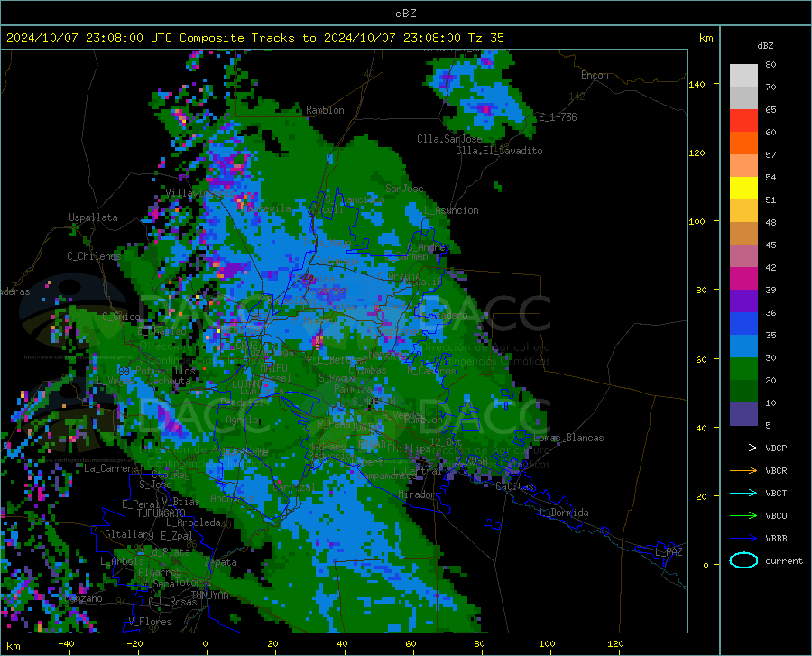Select the dark purple 5 dBZ swatch
The image size is (812, 656).
click(x=743, y=414)
